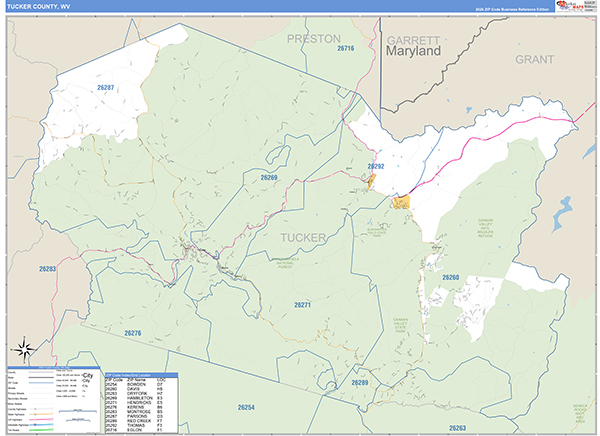
Task: Click ZIP code label 26269 on the map
Action: [269, 178]
